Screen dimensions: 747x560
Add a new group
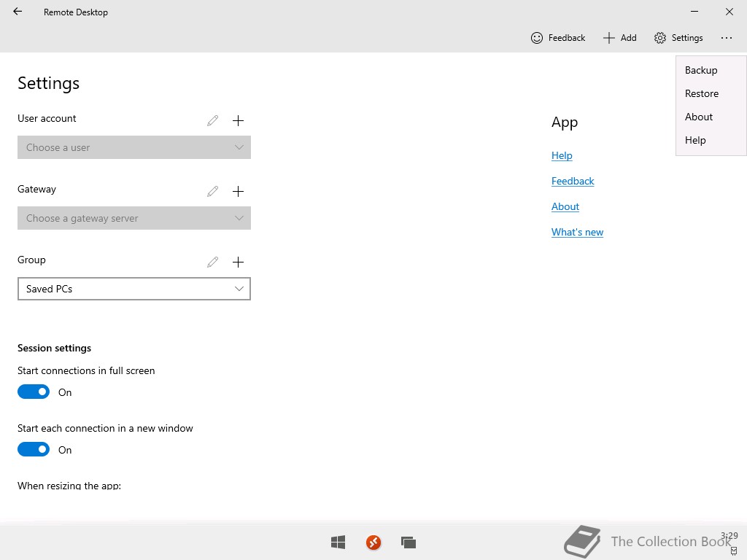point(238,262)
